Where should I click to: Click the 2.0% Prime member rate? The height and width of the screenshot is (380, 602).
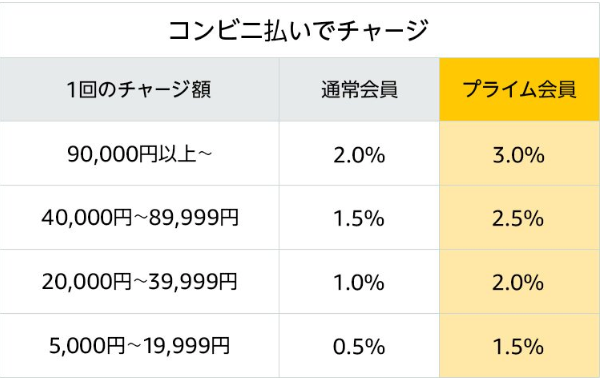518,283
